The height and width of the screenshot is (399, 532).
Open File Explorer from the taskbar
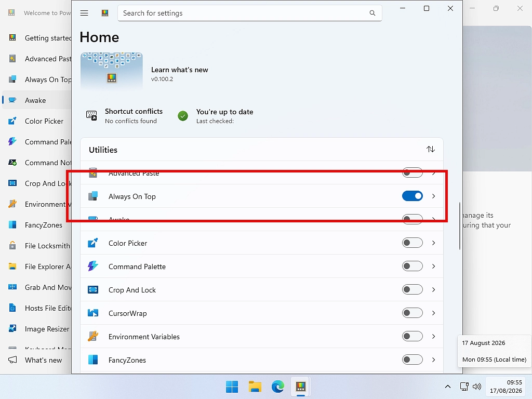255,387
